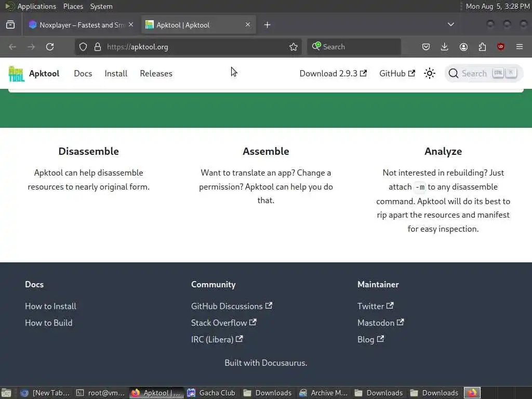Viewport: 532px width, 399px height.
Task: Close the Noxplayer tab
Action: click(131, 25)
